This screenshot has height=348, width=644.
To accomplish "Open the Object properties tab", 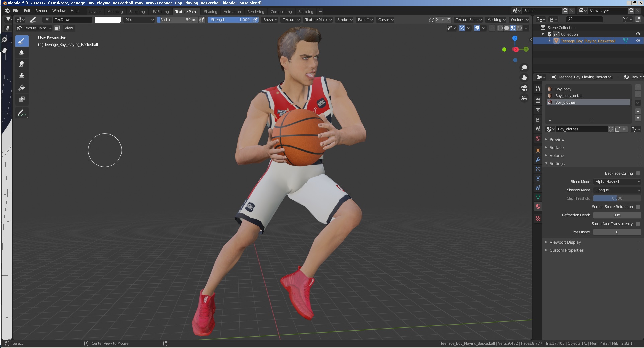I will [538, 150].
